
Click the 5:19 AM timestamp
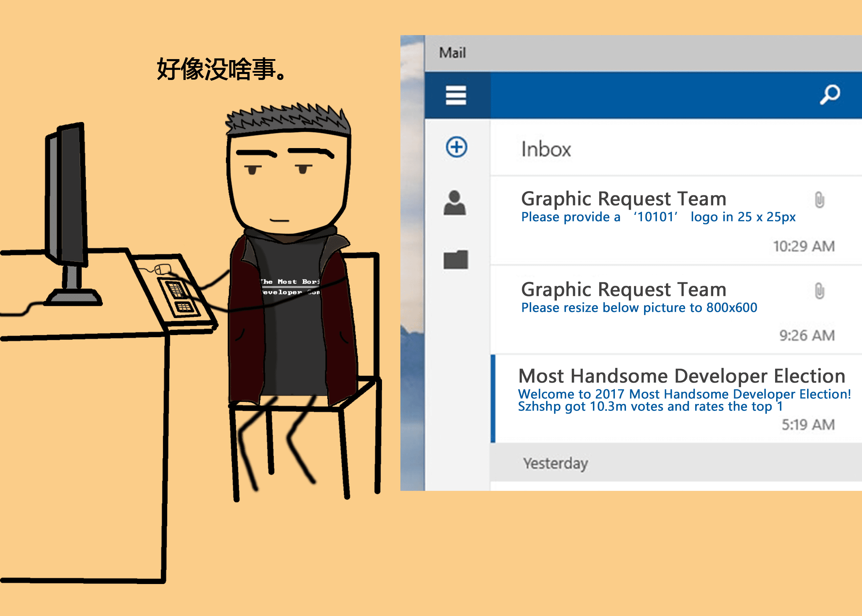(808, 424)
